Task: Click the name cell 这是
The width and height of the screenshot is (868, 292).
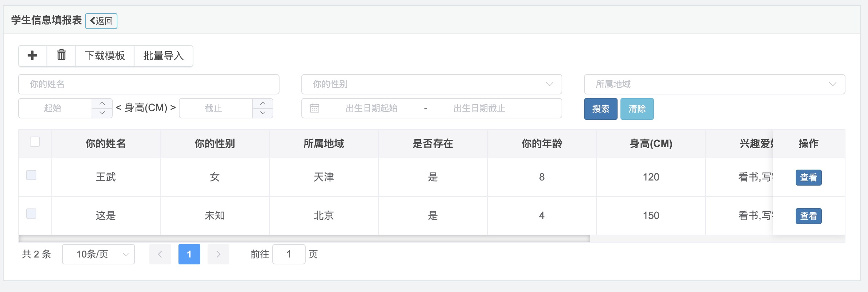Action: (105, 216)
